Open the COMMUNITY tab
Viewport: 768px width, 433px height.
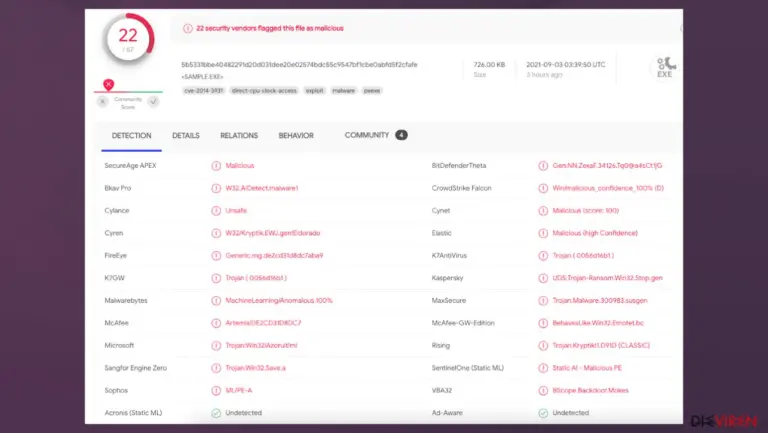tap(366, 135)
